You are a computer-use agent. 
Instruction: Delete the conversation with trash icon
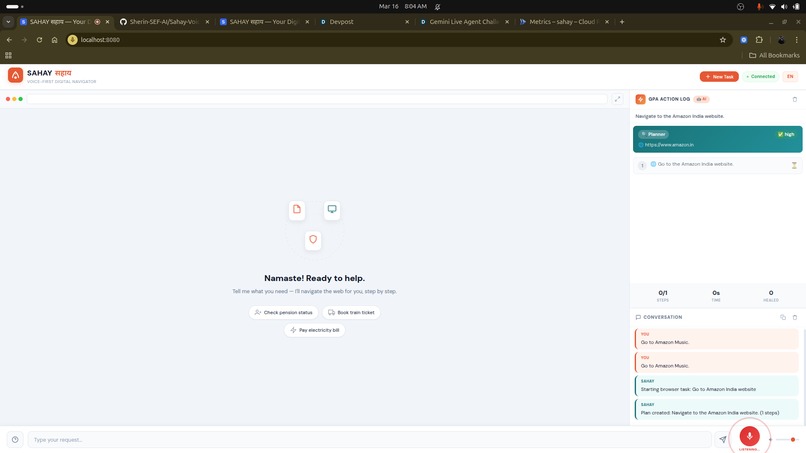[795, 317]
